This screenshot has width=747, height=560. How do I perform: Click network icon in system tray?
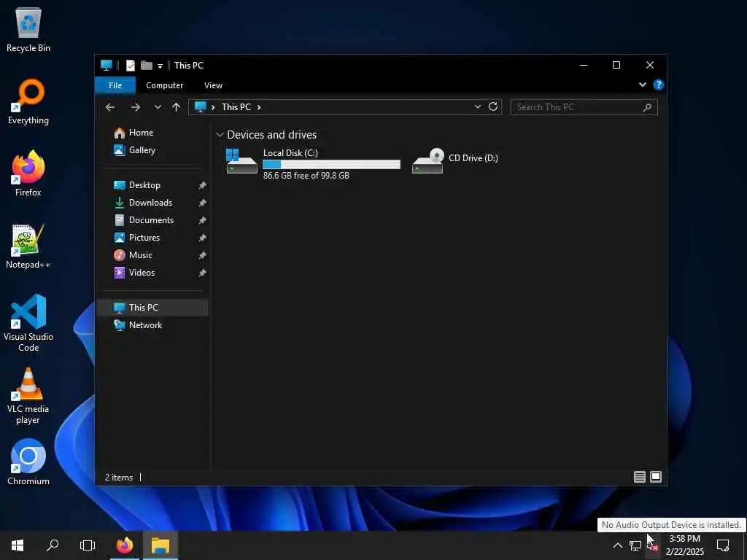pyautogui.click(x=635, y=545)
